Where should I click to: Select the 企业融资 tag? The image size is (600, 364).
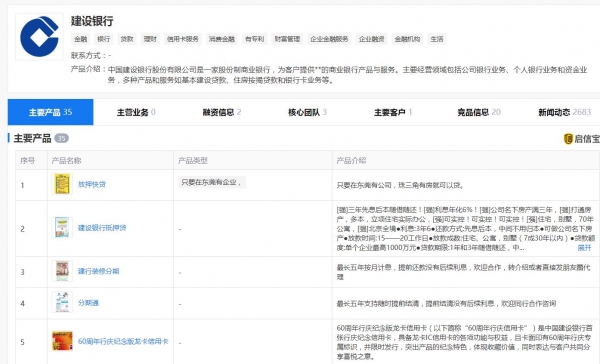372,39
